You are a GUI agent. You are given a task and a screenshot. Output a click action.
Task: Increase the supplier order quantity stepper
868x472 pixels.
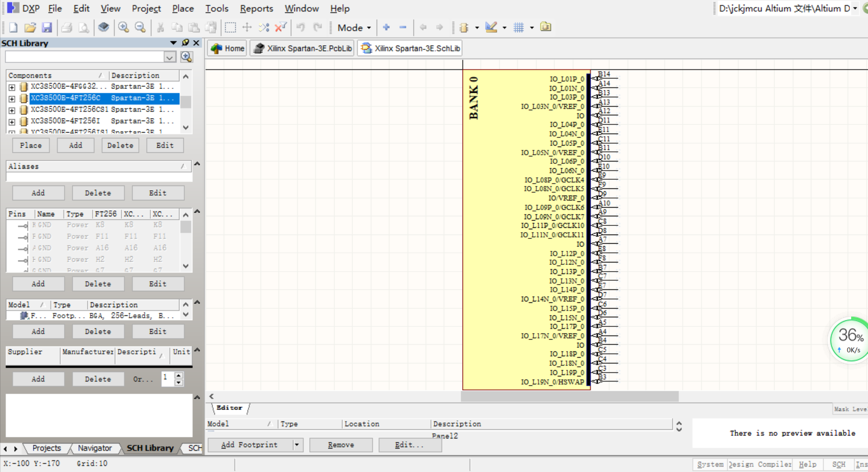click(x=179, y=375)
